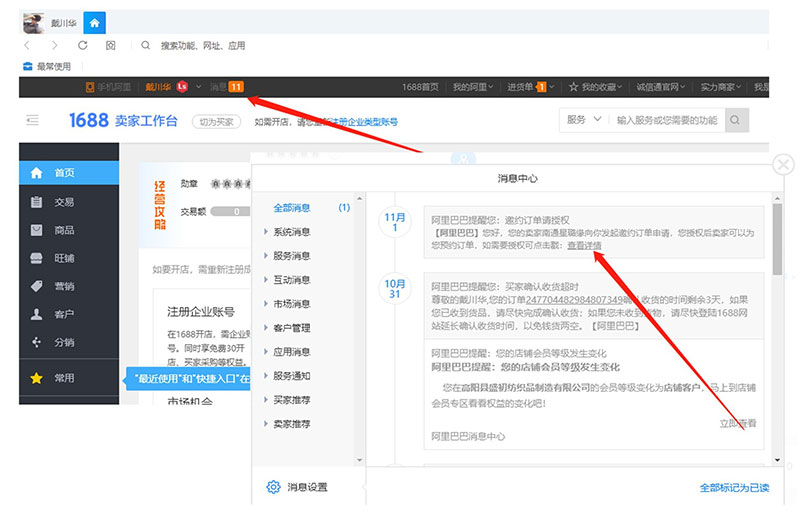Open 常用 star item in sidebar
Screen dimensions: 800x518
69,378
